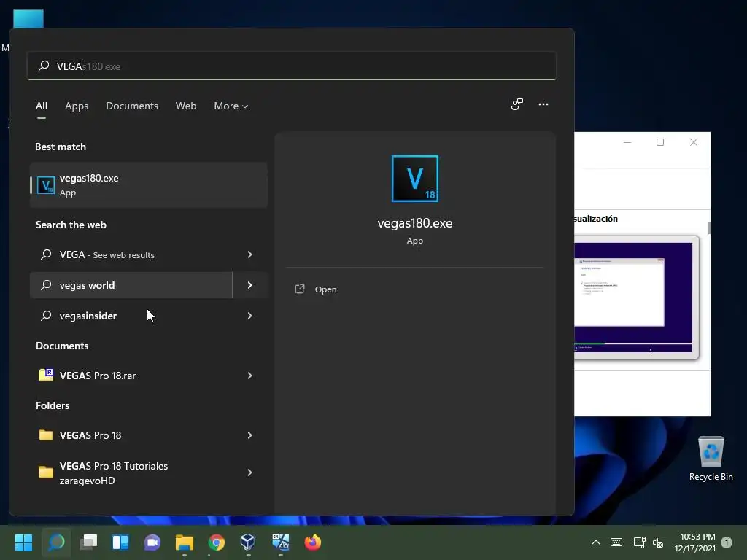Select the Recycle Bin desktop icon
The image size is (747, 560).
[x=711, y=459]
